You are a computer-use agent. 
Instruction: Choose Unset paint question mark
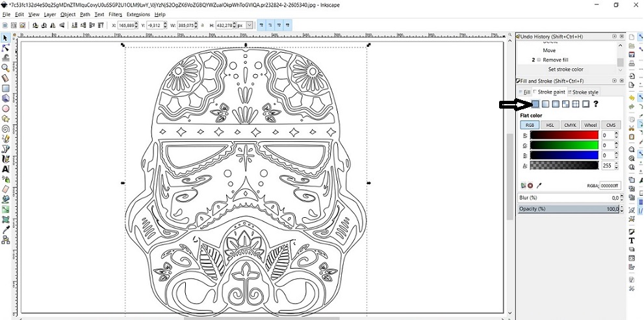(x=595, y=104)
